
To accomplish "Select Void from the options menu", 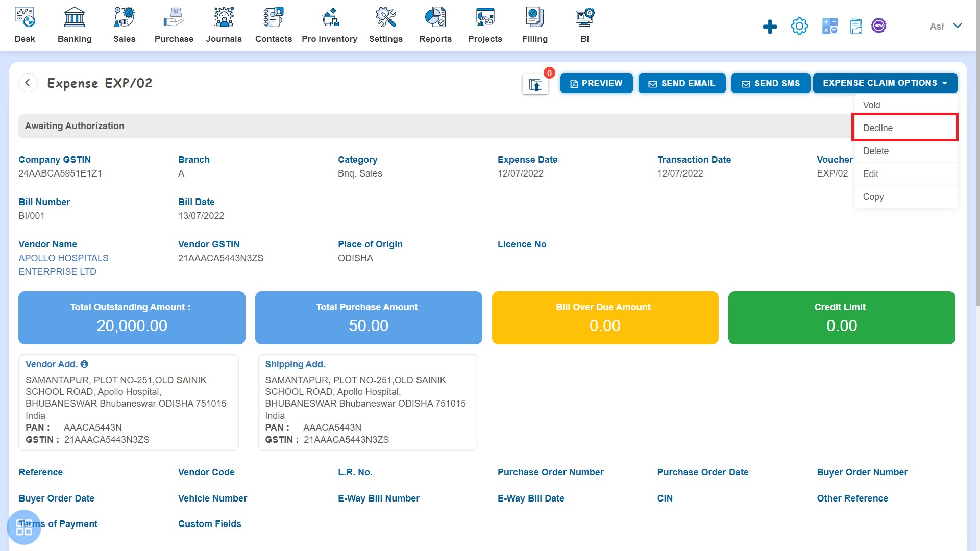I will (906, 105).
